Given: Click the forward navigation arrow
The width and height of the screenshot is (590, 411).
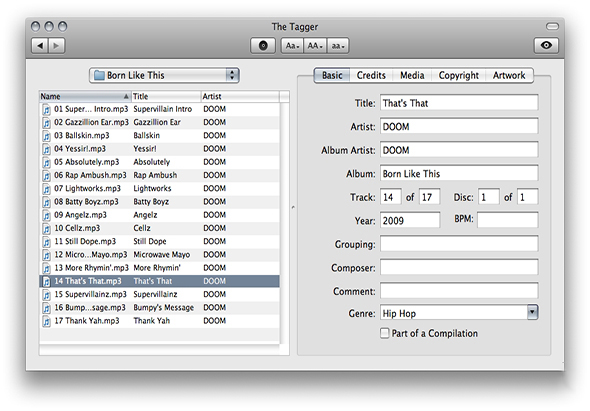Looking at the screenshot, I should [x=56, y=46].
